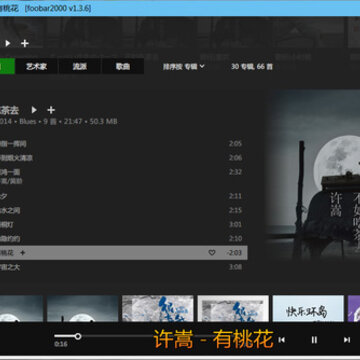
Task: Select the track lasting 2:32
Action: tap(124, 176)
